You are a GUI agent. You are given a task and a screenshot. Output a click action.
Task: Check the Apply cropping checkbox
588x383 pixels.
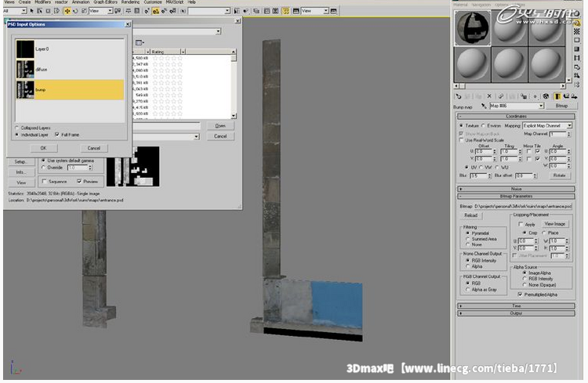pyautogui.click(x=521, y=224)
